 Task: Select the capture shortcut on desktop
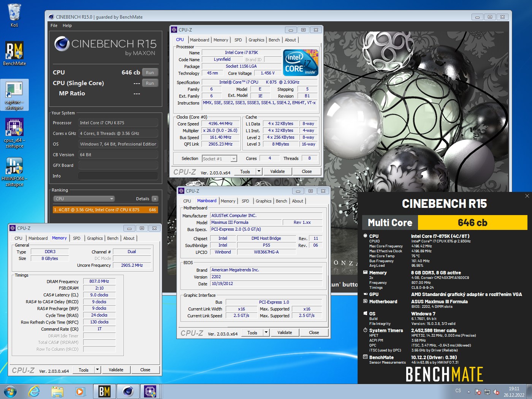14,95
